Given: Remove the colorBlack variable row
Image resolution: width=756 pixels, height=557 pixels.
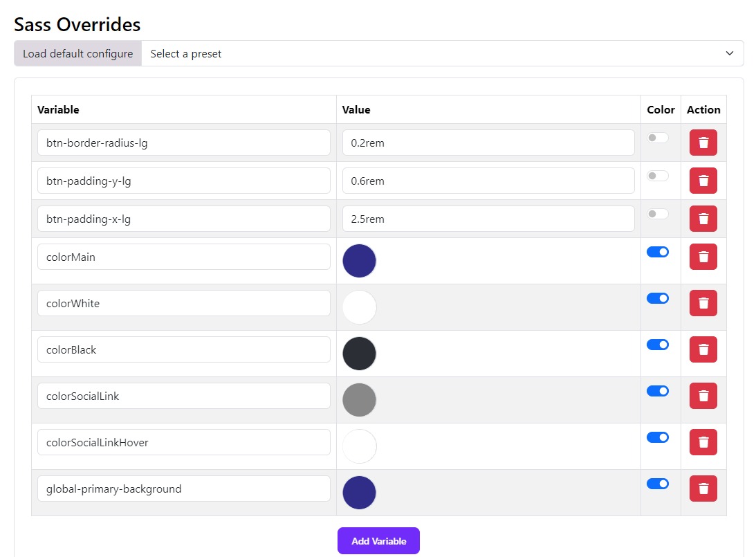Looking at the screenshot, I should click(x=703, y=349).
